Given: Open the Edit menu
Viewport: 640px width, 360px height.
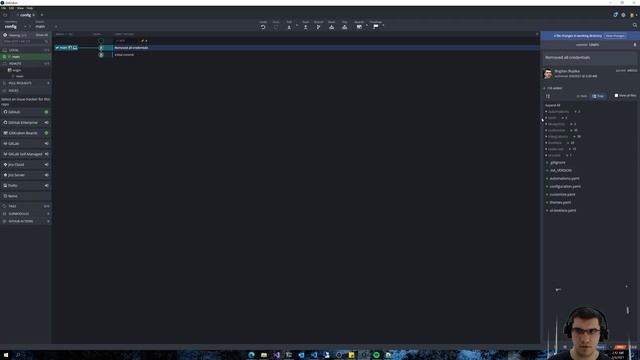Looking at the screenshot, I should [x=11, y=8].
